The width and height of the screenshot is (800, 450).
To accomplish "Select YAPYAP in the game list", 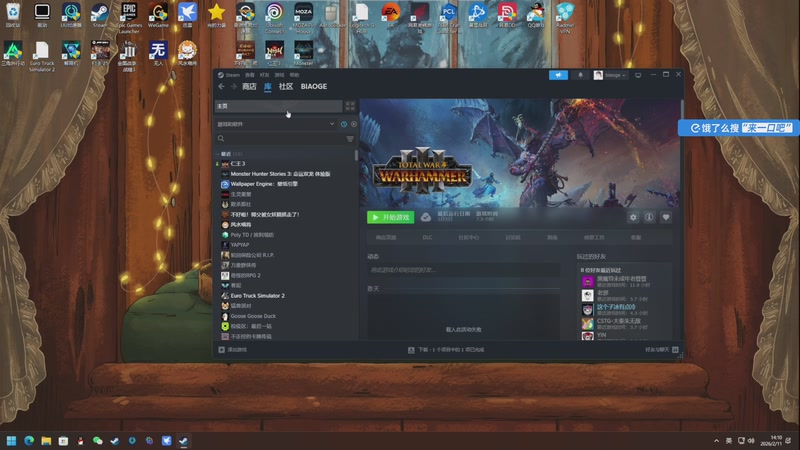I will [x=239, y=245].
